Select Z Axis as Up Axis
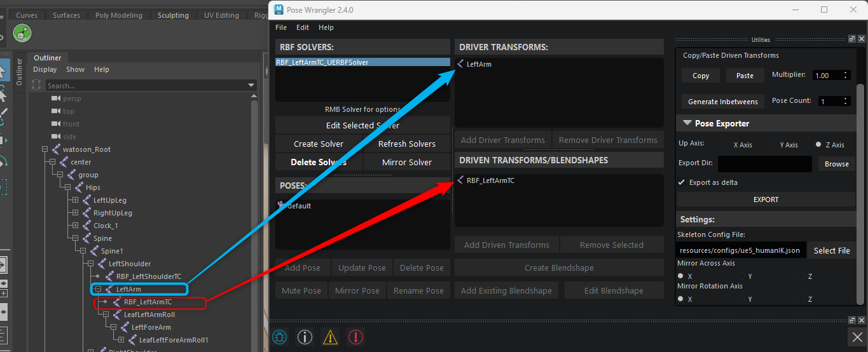The width and height of the screenshot is (868, 352). tap(820, 145)
